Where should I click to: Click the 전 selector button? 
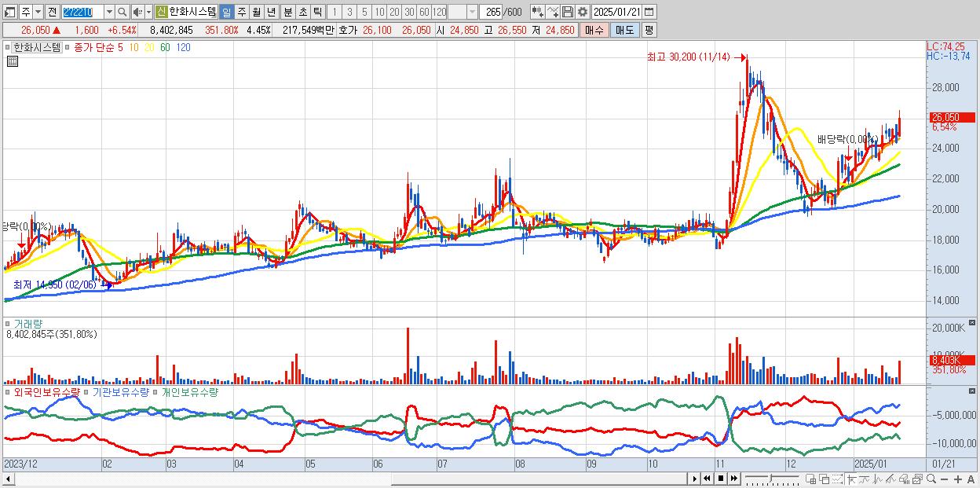click(x=52, y=12)
